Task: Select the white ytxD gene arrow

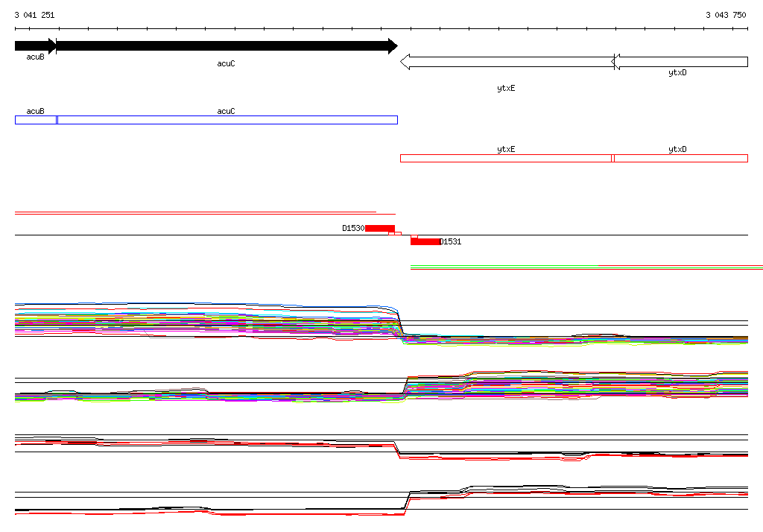Action: click(x=680, y=62)
